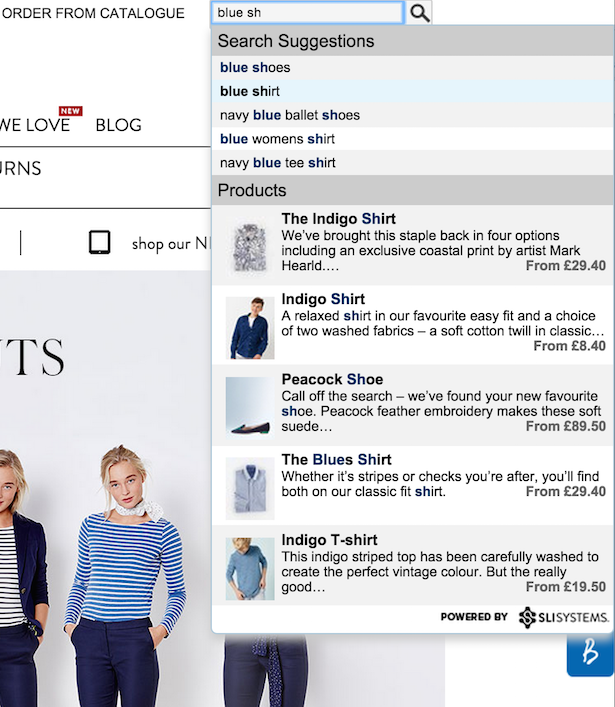Click the tablet icon beside shop our

click(x=100, y=243)
